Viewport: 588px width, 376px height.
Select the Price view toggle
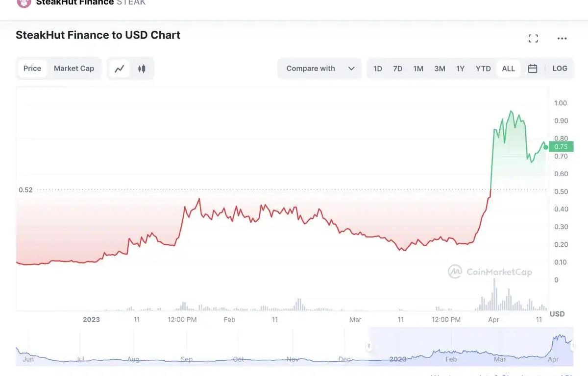32,69
